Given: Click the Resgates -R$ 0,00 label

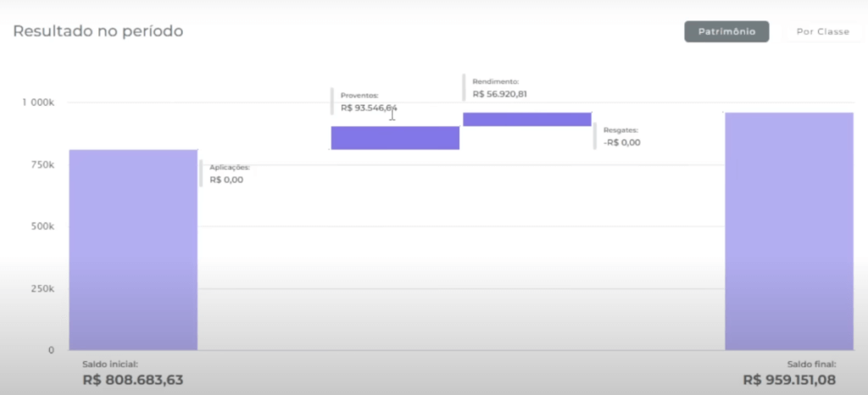Looking at the screenshot, I should tap(621, 142).
